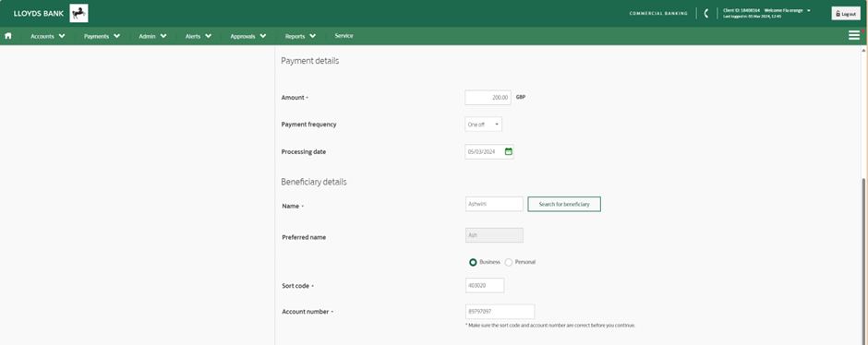
Task: Click Search for beneficiary button
Action: [564, 204]
